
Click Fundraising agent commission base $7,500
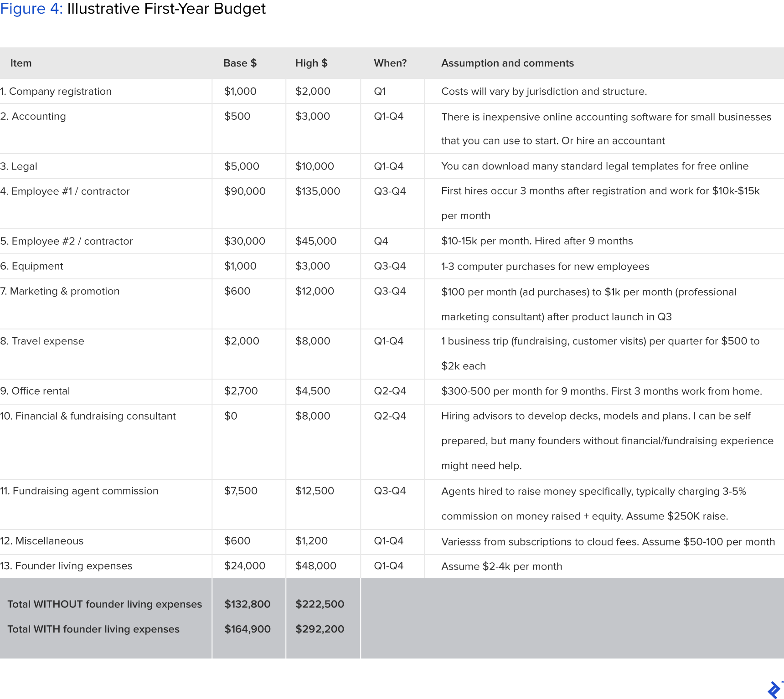point(241,491)
